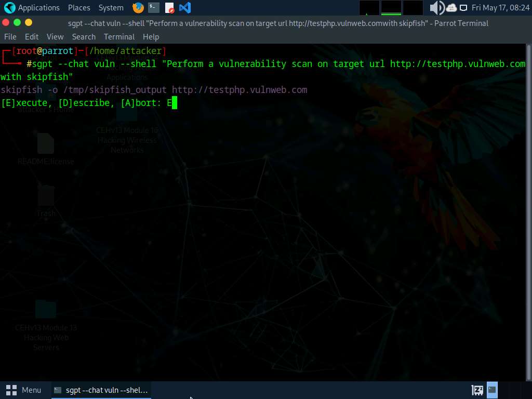Switch to the highlighted workspace in bottom panel
This screenshot has height=399, width=532.
coord(492,390)
